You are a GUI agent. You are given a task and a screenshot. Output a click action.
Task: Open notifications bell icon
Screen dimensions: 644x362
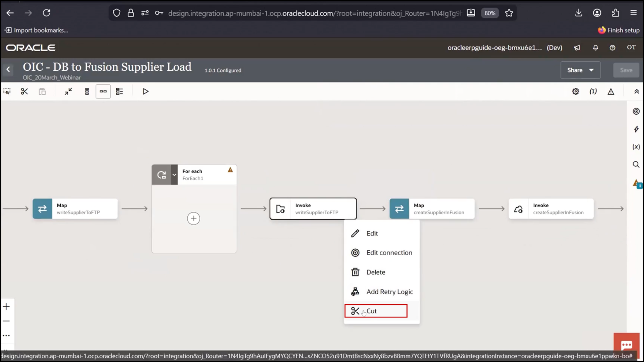[x=595, y=48]
